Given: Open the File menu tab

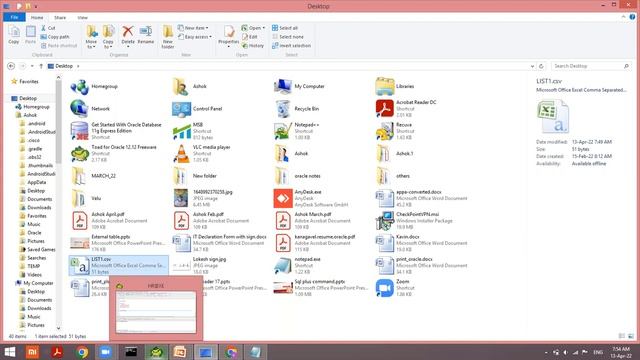Looking at the screenshot, I should (14, 17).
